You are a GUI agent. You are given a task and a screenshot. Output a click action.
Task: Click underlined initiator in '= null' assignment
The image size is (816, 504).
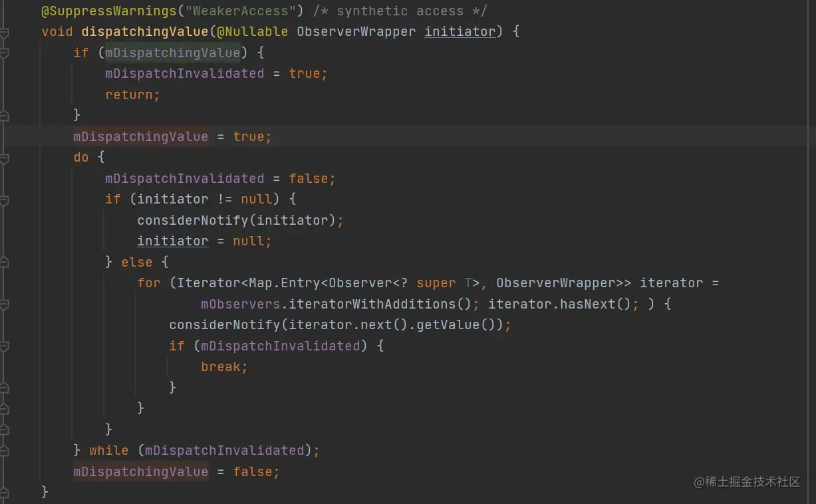pyautogui.click(x=173, y=241)
